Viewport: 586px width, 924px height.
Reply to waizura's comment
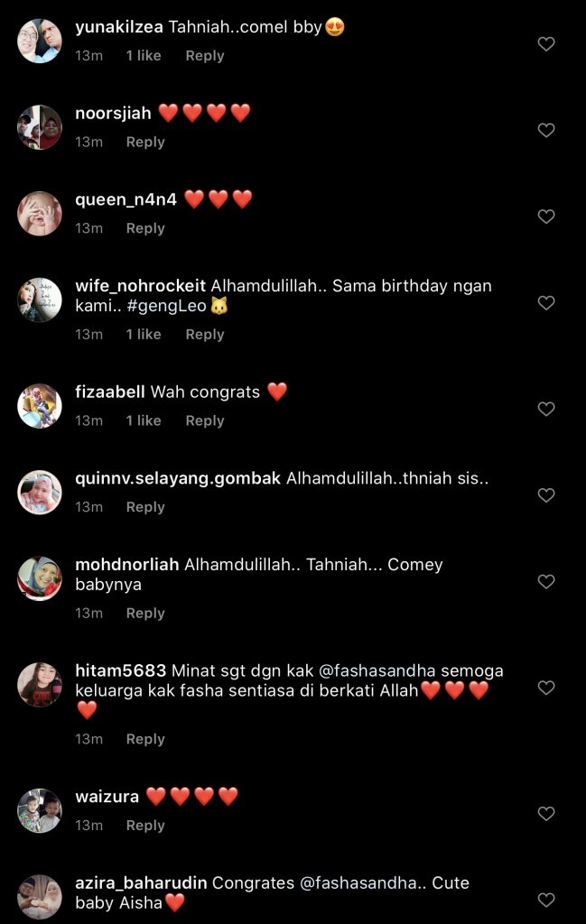point(145,826)
